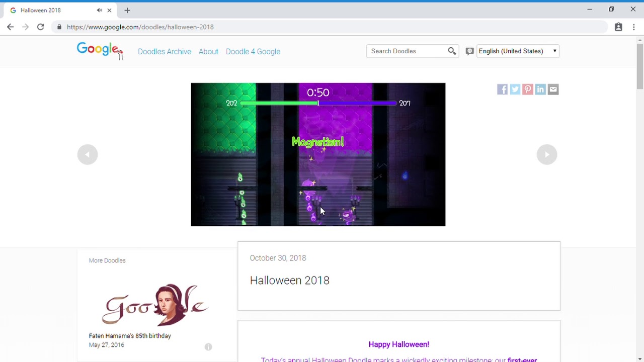644x362 pixels.
Task: Minimize the browser window
Action: pyautogui.click(x=590, y=9)
